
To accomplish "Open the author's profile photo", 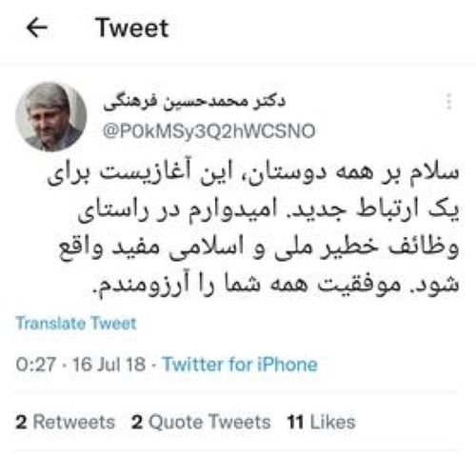I will pos(50,116).
